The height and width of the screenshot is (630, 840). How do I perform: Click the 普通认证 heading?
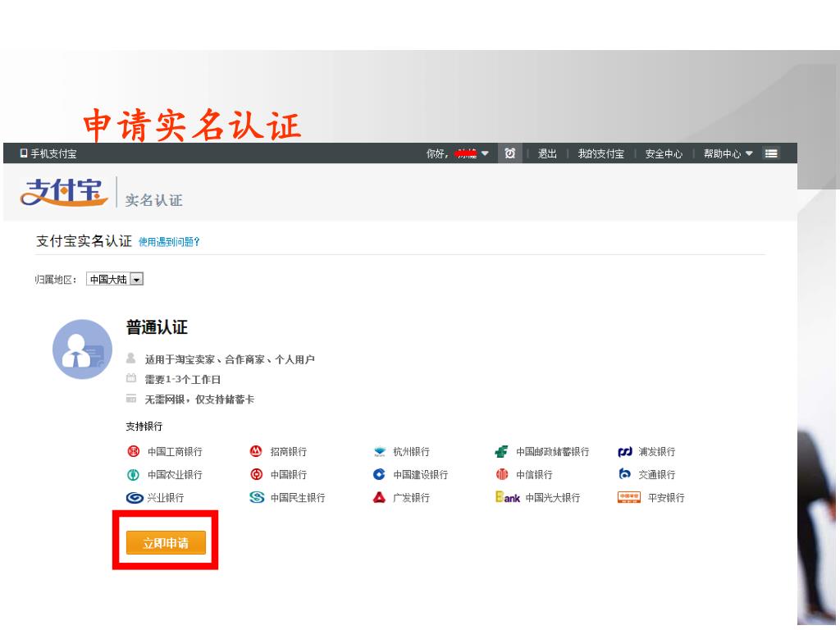(x=157, y=327)
